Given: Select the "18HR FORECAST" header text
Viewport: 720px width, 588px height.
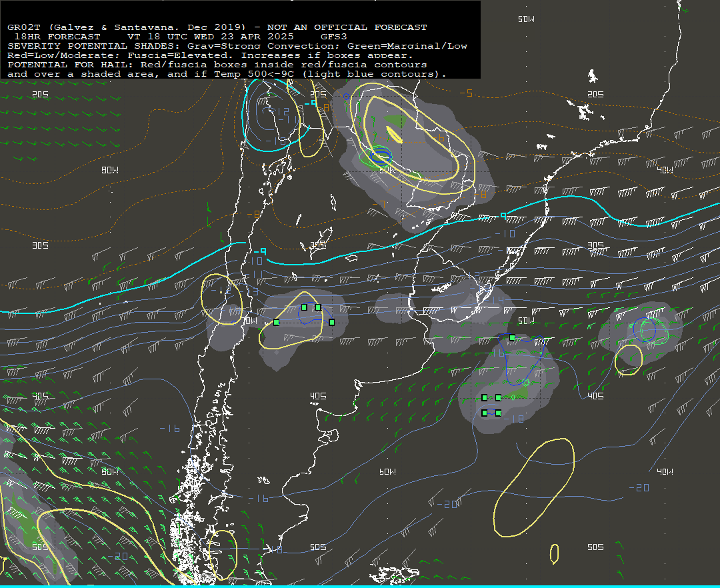Looking at the screenshot, I should click(x=57, y=36).
